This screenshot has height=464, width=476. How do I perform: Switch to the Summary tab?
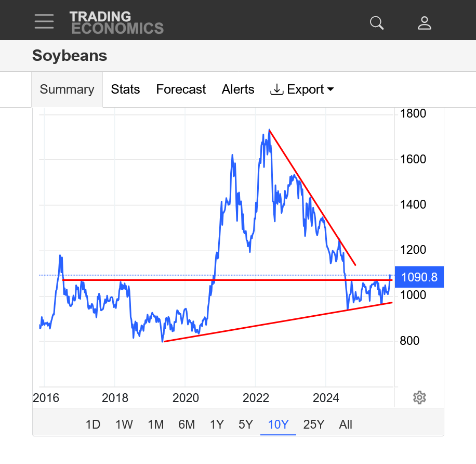67,89
